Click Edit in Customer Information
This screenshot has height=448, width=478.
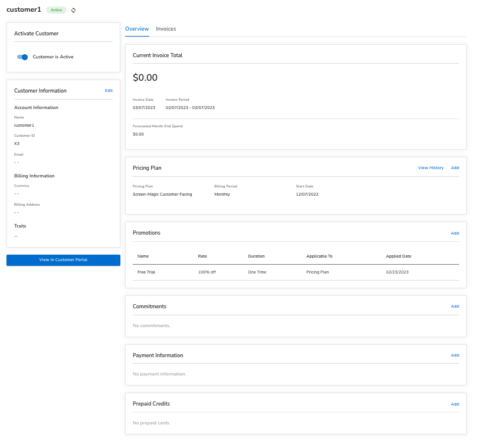coord(109,91)
